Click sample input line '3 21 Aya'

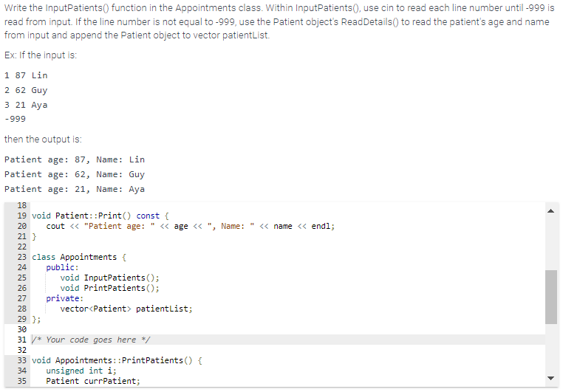click(26, 105)
